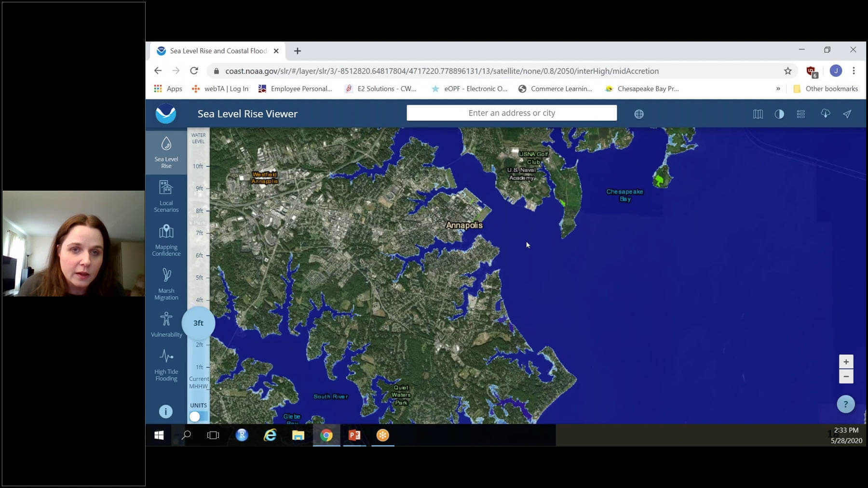The image size is (868, 488).
Task: Open the legend list panel
Action: click(x=801, y=114)
